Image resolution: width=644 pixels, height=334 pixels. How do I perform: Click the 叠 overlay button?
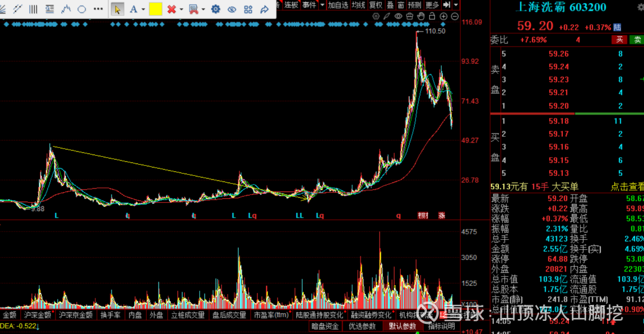pyautogui.click(x=390, y=5)
